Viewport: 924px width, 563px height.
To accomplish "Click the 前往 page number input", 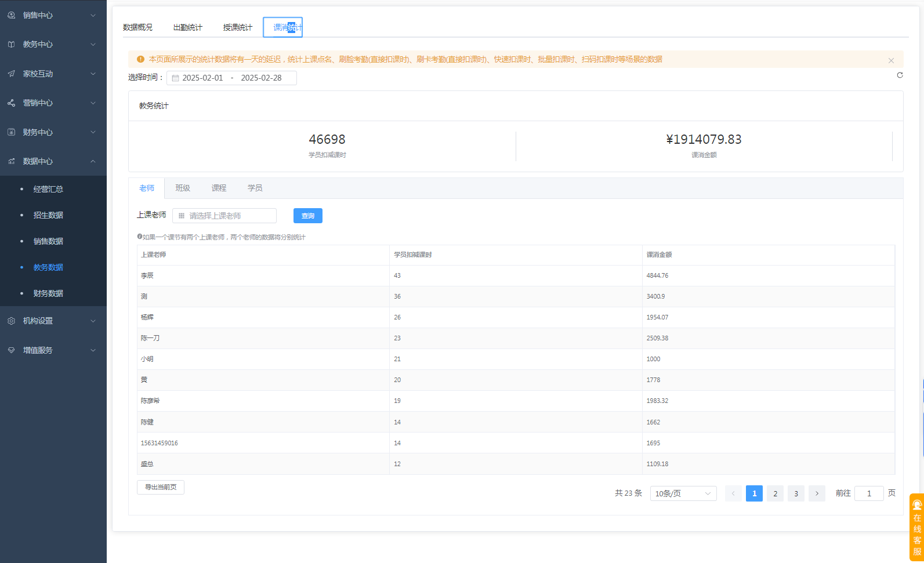I will [x=869, y=493].
